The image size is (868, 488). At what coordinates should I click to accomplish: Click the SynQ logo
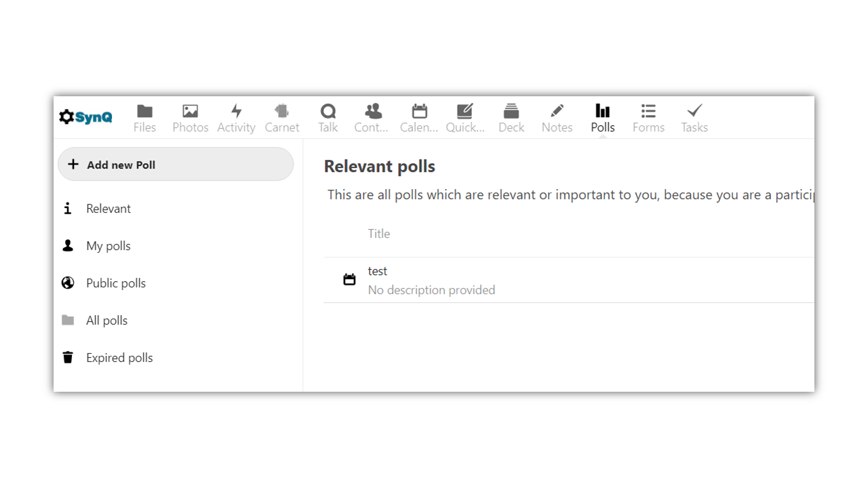(85, 117)
